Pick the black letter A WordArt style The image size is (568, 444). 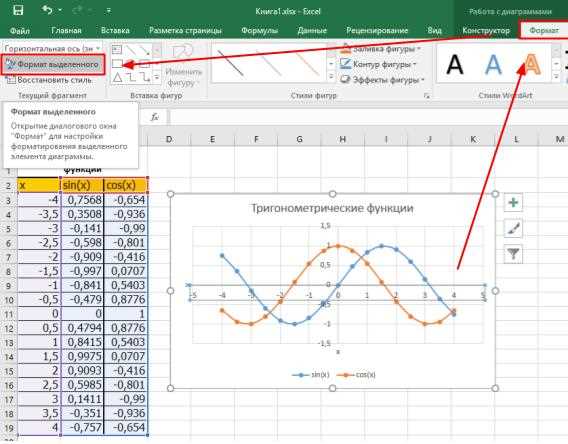coord(455,64)
